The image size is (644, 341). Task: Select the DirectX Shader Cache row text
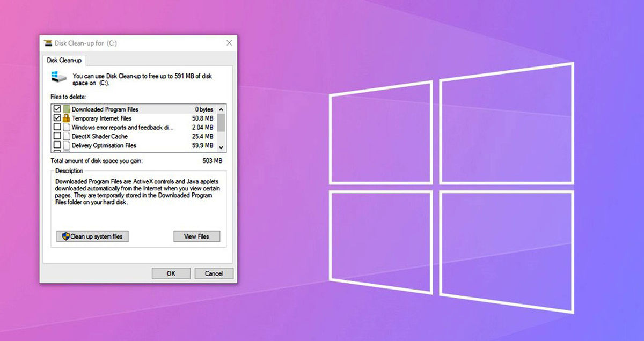[100, 137]
